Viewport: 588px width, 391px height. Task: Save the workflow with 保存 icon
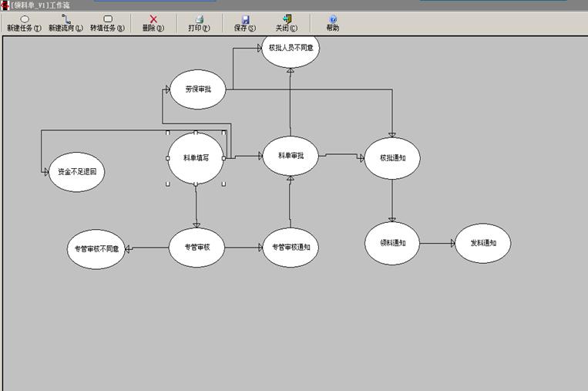click(x=245, y=19)
